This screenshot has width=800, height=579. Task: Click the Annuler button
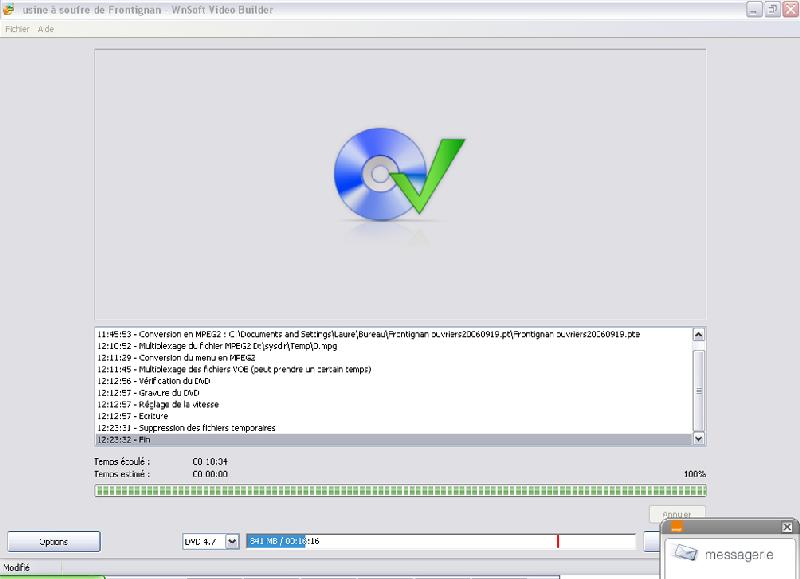[677, 514]
